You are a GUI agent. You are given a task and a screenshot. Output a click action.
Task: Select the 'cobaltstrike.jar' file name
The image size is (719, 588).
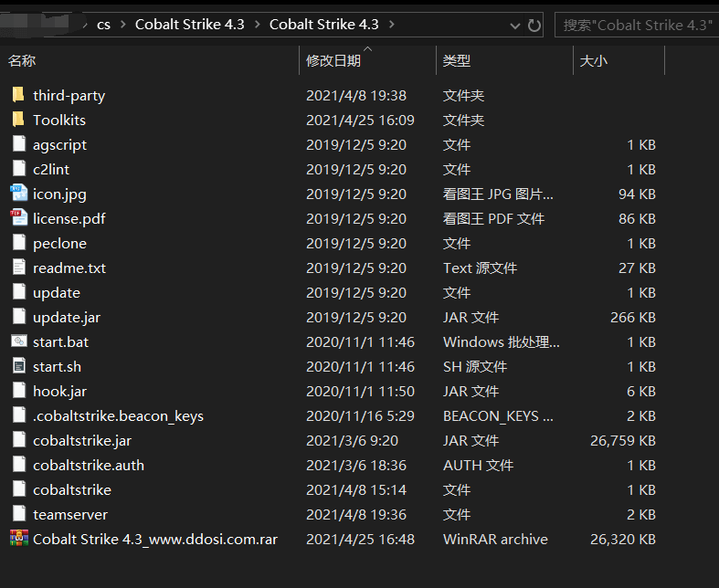(x=82, y=441)
